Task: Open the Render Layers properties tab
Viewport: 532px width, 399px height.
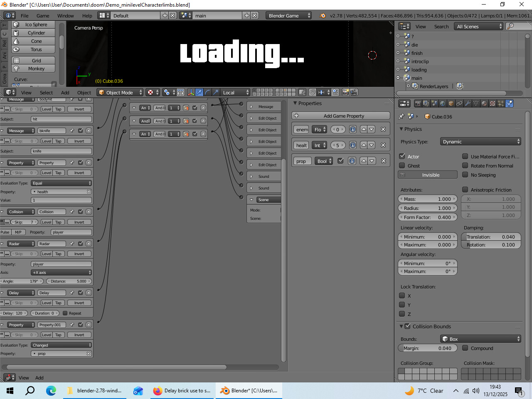Action: click(426, 103)
